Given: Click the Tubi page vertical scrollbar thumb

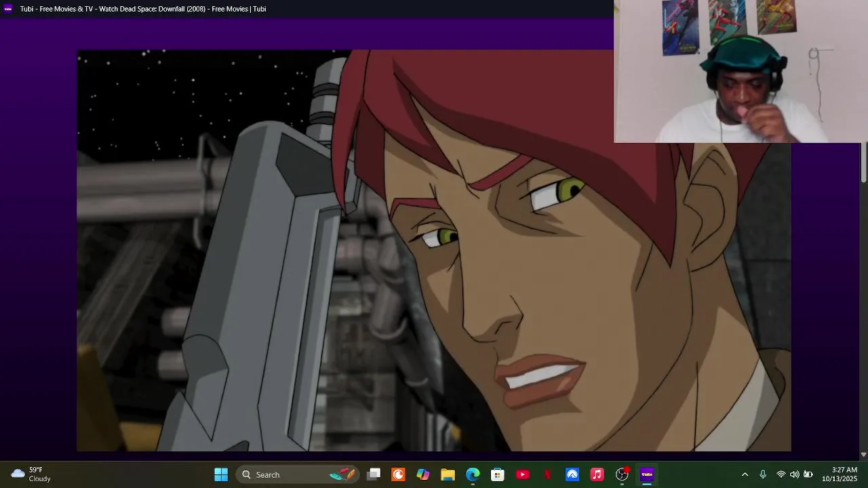Looking at the screenshot, I should [863, 163].
